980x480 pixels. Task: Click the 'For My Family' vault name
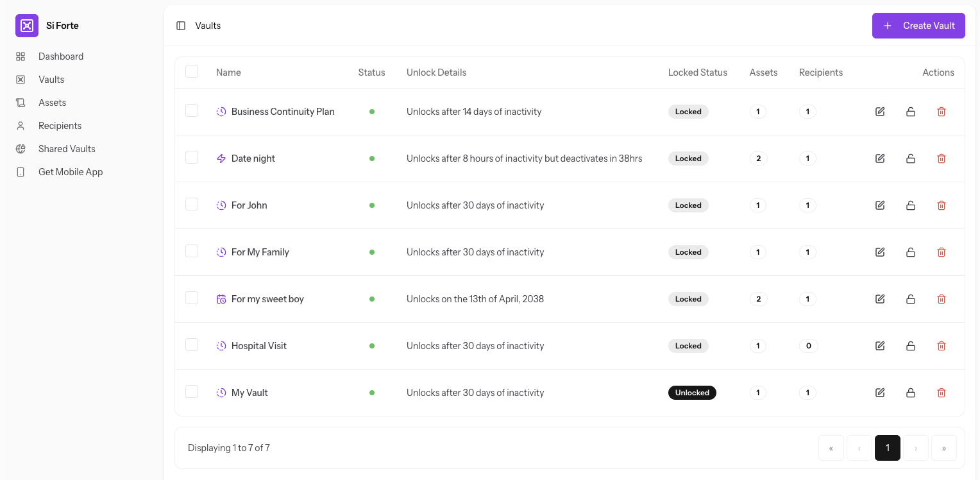(x=260, y=252)
